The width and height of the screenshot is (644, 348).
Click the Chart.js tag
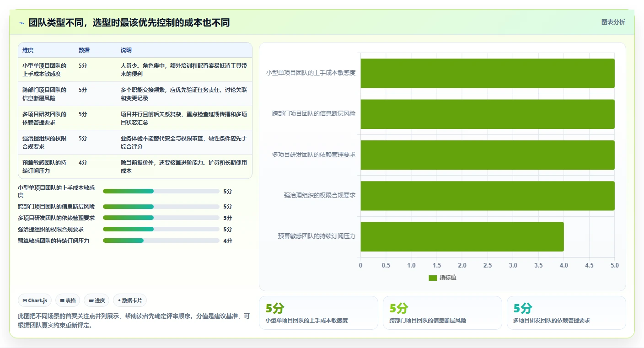click(x=35, y=300)
